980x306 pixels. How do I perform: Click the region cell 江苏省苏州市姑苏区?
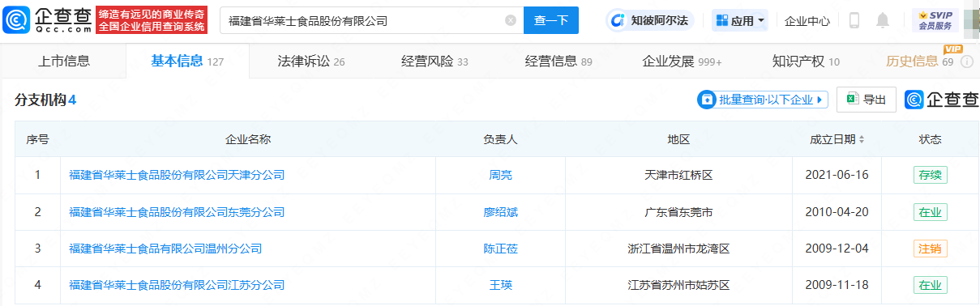click(x=678, y=285)
